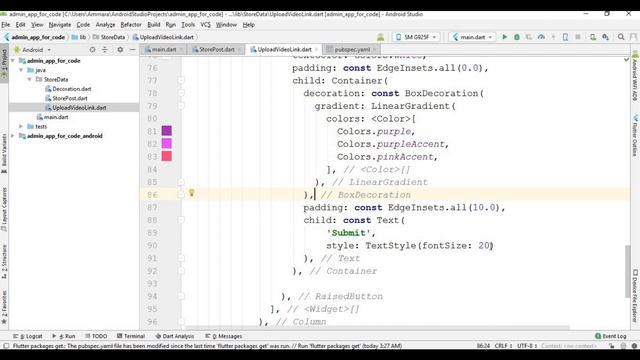640x360 pixels.
Task: Open the TODO tool window
Action: tap(96, 336)
